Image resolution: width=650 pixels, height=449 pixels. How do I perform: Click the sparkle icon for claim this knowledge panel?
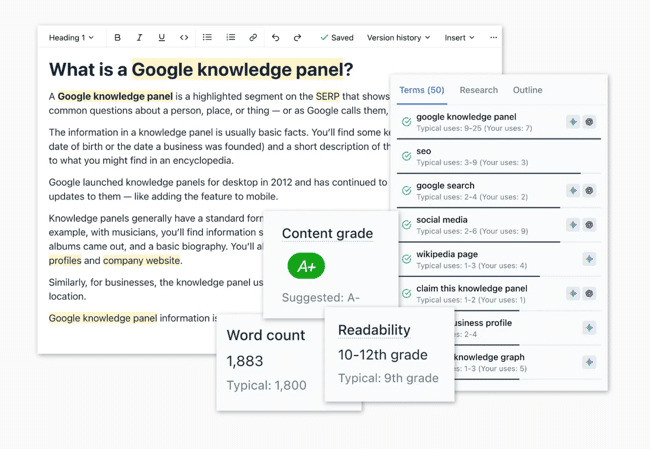click(x=573, y=294)
